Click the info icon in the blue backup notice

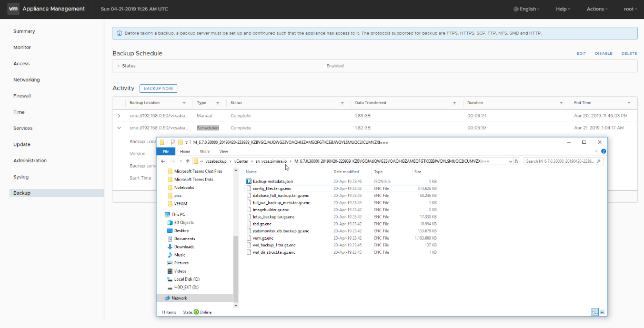tap(119, 33)
